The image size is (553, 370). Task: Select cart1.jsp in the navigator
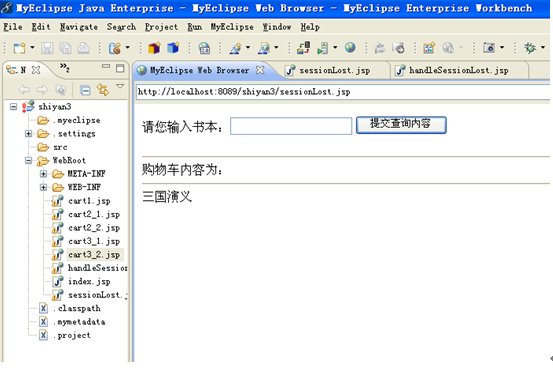point(89,201)
